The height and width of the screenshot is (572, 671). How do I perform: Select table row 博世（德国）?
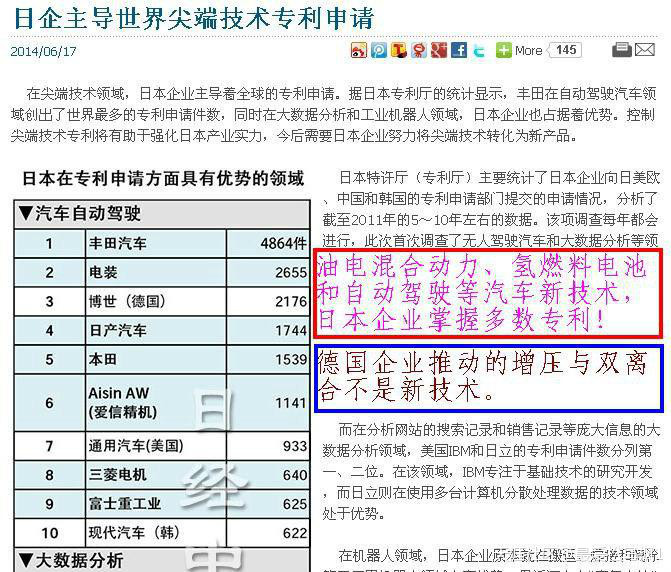tap(162, 302)
